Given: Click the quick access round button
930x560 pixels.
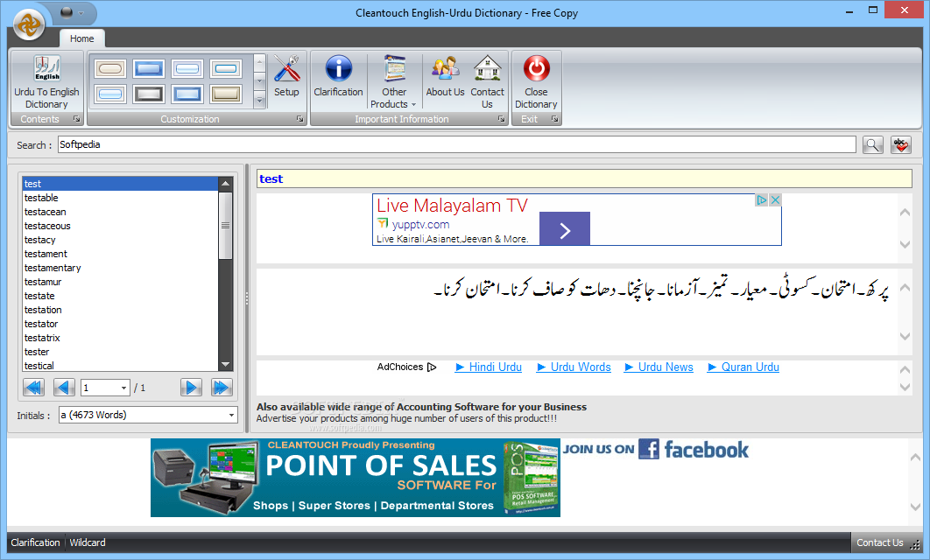Looking at the screenshot, I should (x=67, y=12).
